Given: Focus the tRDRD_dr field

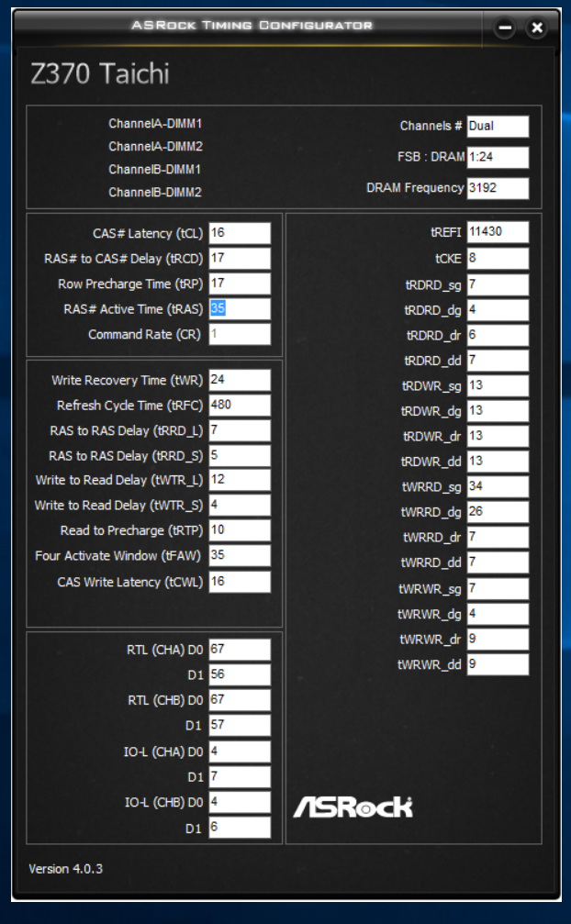Looking at the screenshot, I should [x=498, y=335].
